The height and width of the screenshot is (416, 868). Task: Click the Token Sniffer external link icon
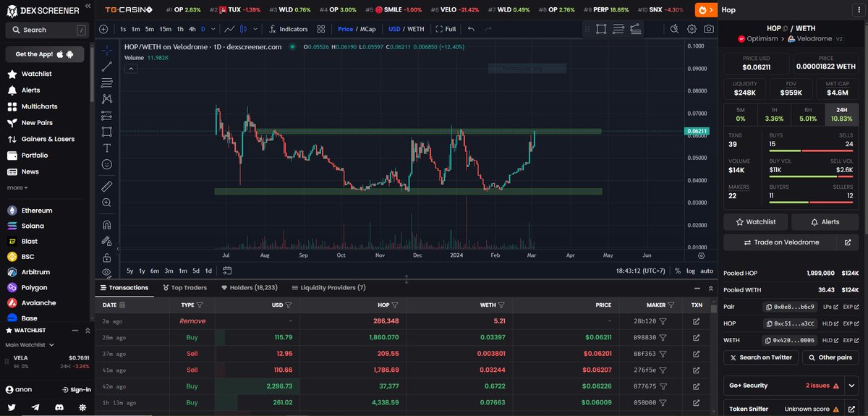click(853, 409)
